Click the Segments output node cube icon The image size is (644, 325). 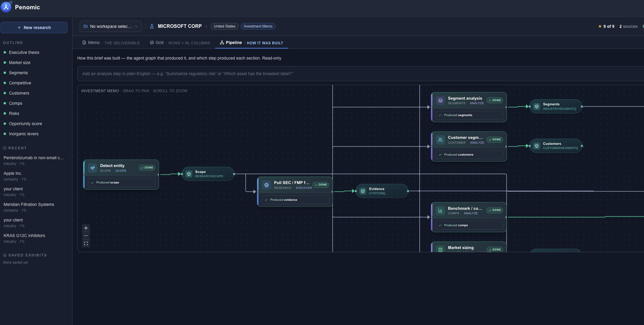click(537, 107)
